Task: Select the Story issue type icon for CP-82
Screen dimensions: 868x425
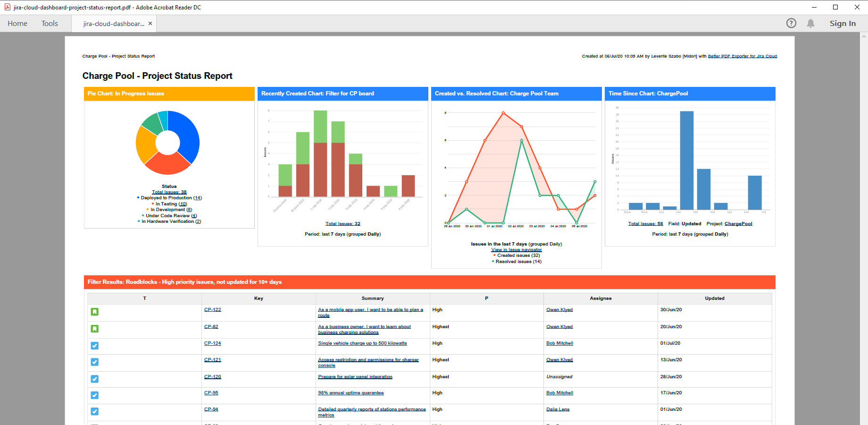Action: pyautogui.click(x=95, y=329)
